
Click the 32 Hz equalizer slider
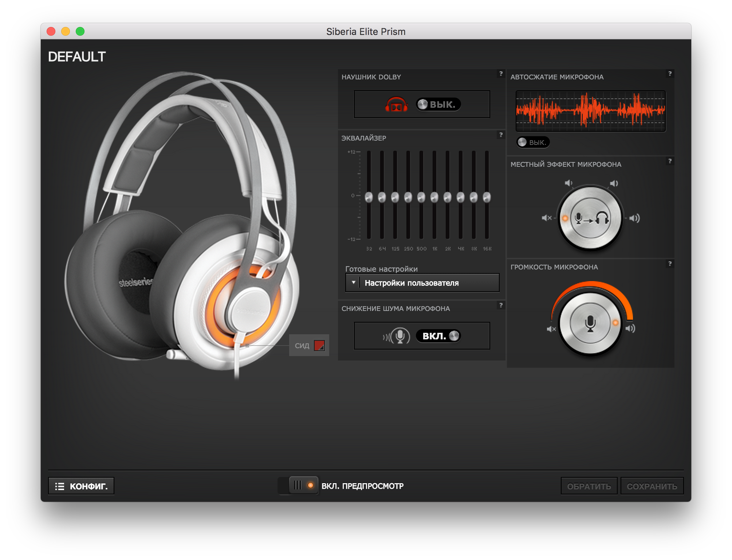(x=369, y=197)
